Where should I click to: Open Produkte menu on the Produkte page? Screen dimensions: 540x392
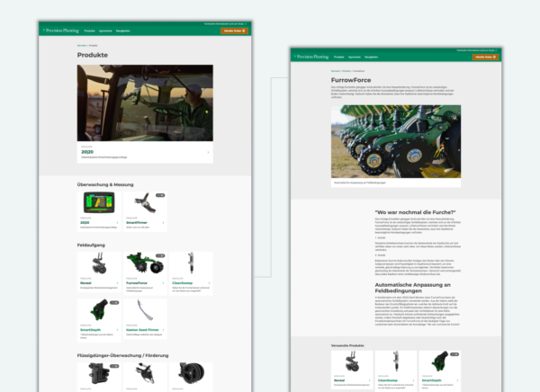click(x=89, y=31)
